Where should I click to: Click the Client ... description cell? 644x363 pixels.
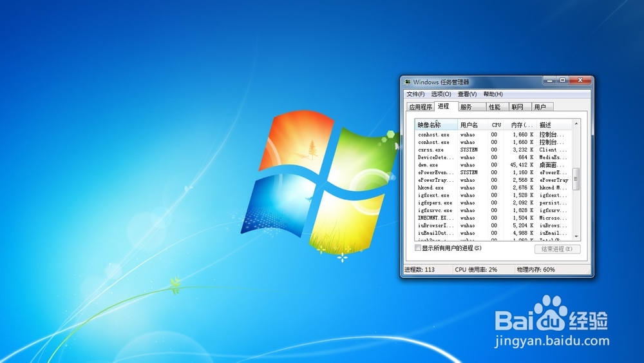[553, 150]
